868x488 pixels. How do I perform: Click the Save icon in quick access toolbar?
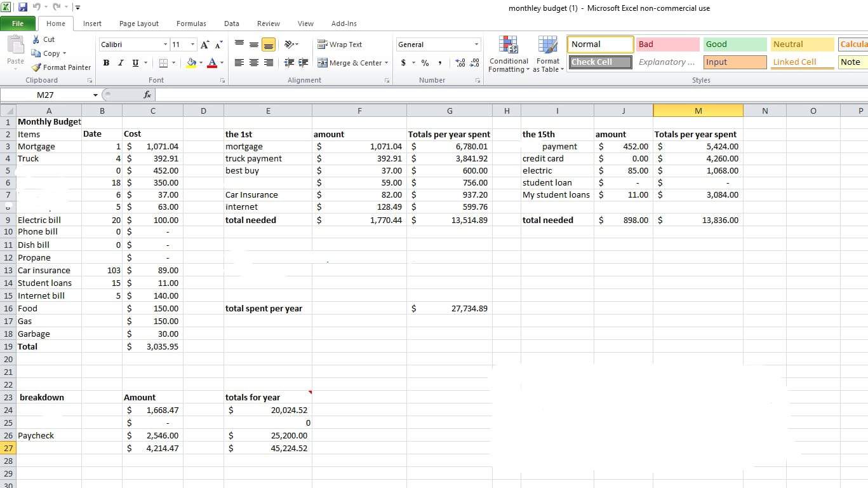pyautogui.click(x=23, y=8)
